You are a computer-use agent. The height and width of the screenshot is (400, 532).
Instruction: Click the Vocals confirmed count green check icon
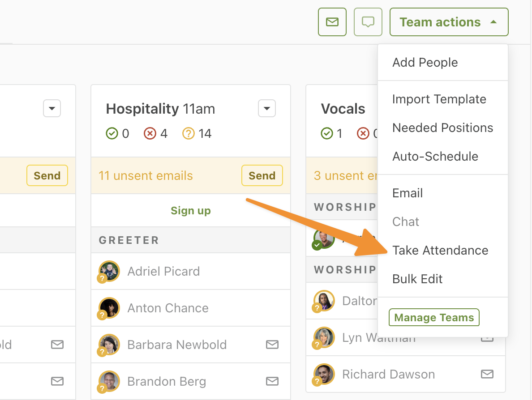(x=327, y=134)
